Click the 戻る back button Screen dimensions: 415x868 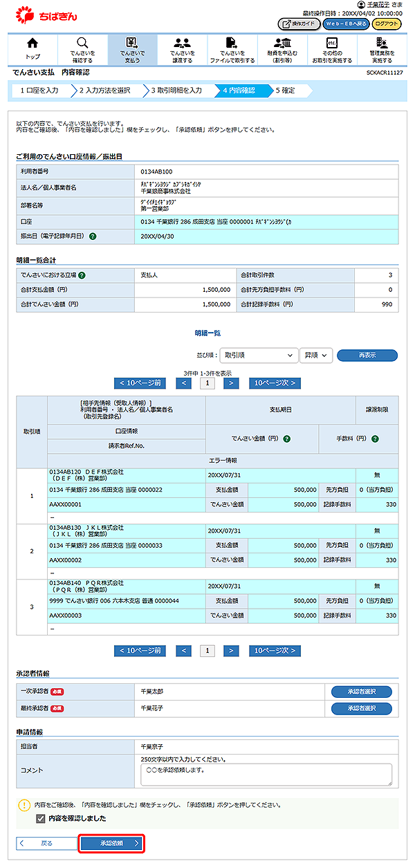pyautogui.click(x=45, y=843)
